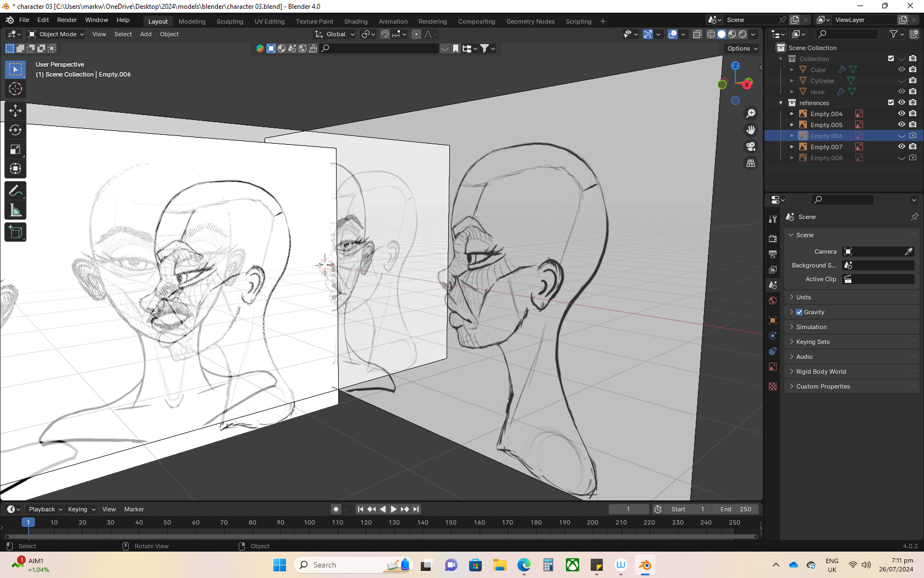Viewport: 924px width, 578px height.
Task: Open the Object Mode dropdown
Action: click(56, 34)
